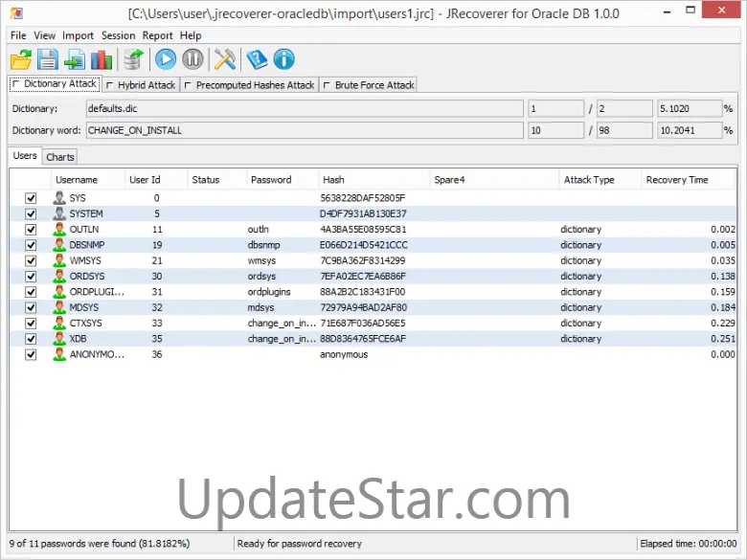Click the WMSYS user avatar icon
This screenshot has width=747, height=560.
[x=59, y=260]
